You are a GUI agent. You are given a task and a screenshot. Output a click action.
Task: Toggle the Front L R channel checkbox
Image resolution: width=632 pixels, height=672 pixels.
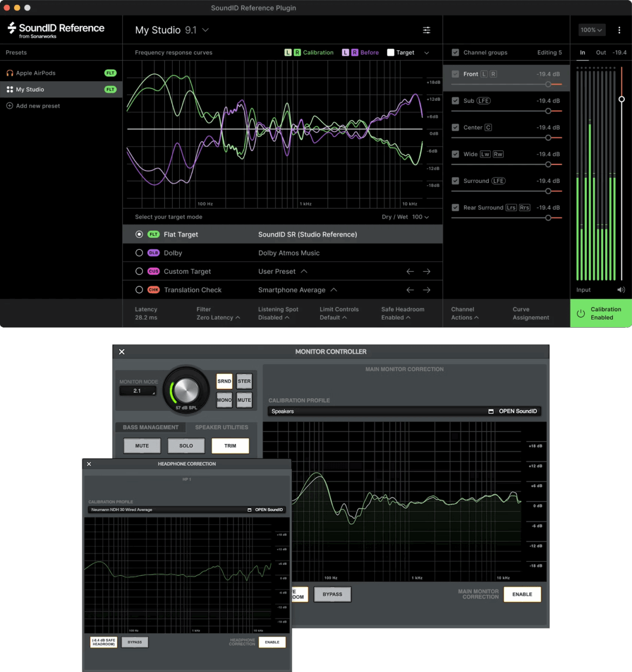[455, 74]
